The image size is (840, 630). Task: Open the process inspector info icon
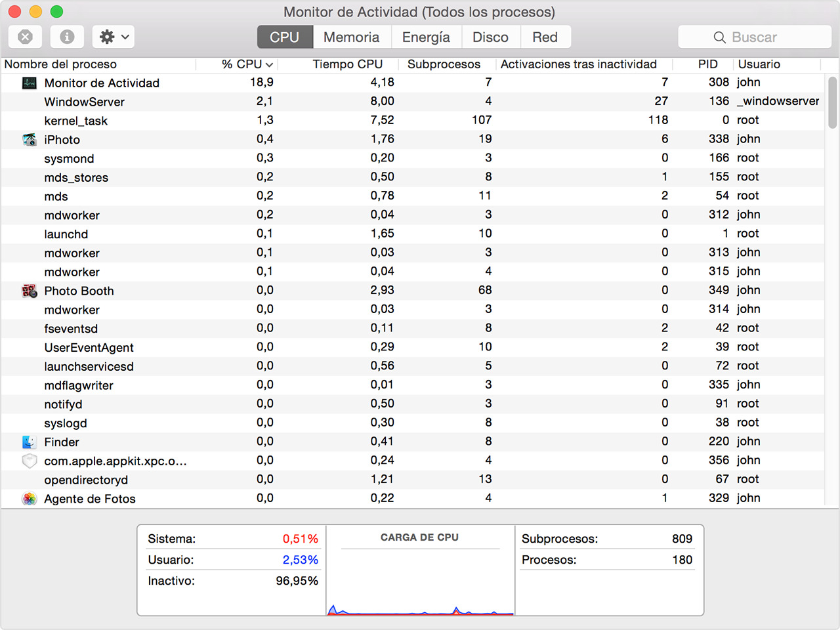[x=67, y=37]
